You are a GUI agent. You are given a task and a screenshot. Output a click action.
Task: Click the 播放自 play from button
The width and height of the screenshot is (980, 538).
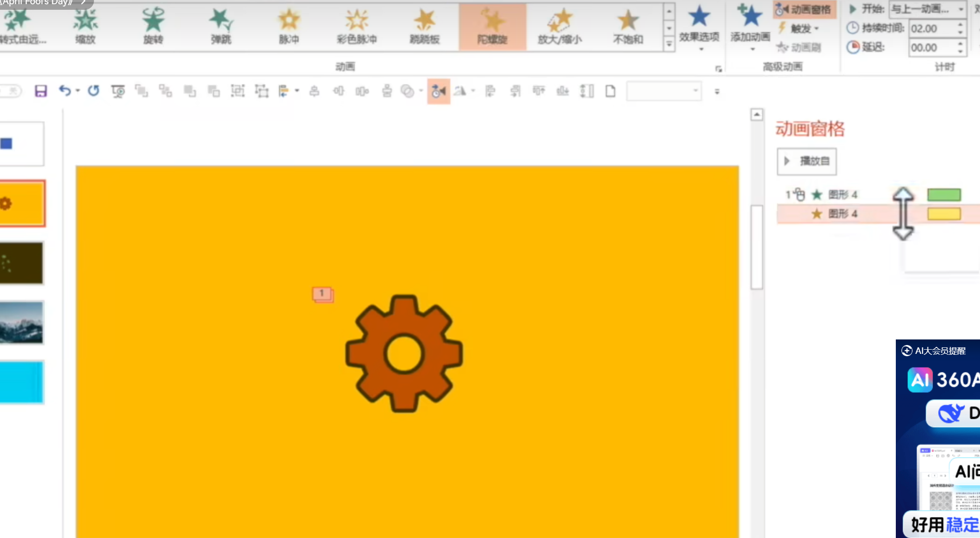(x=807, y=161)
